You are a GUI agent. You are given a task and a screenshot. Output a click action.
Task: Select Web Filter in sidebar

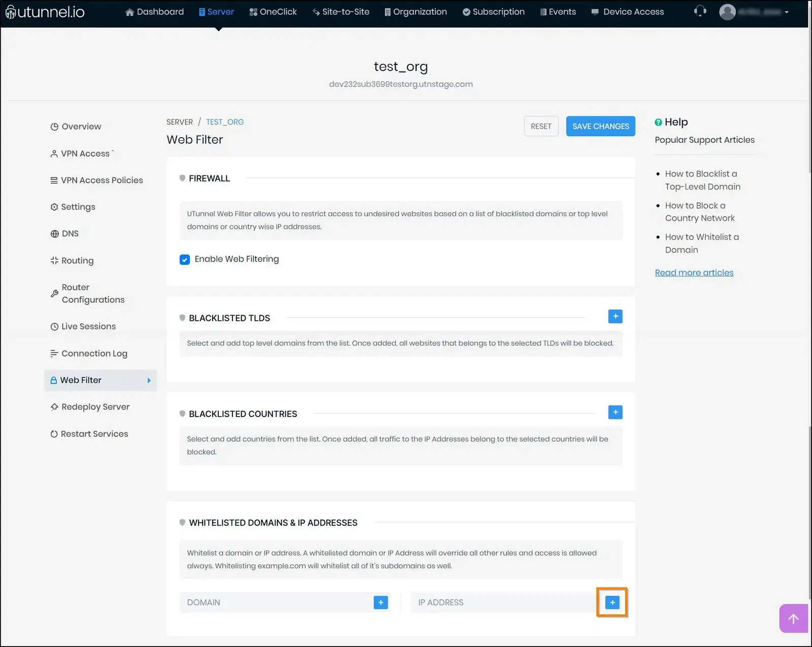click(x=100, y=380)
